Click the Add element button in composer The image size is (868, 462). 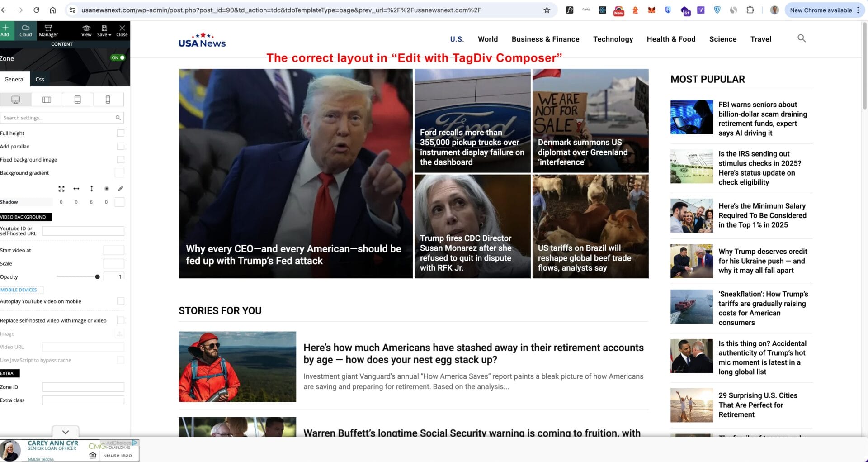pyautogui.click(x=5, y=30)
